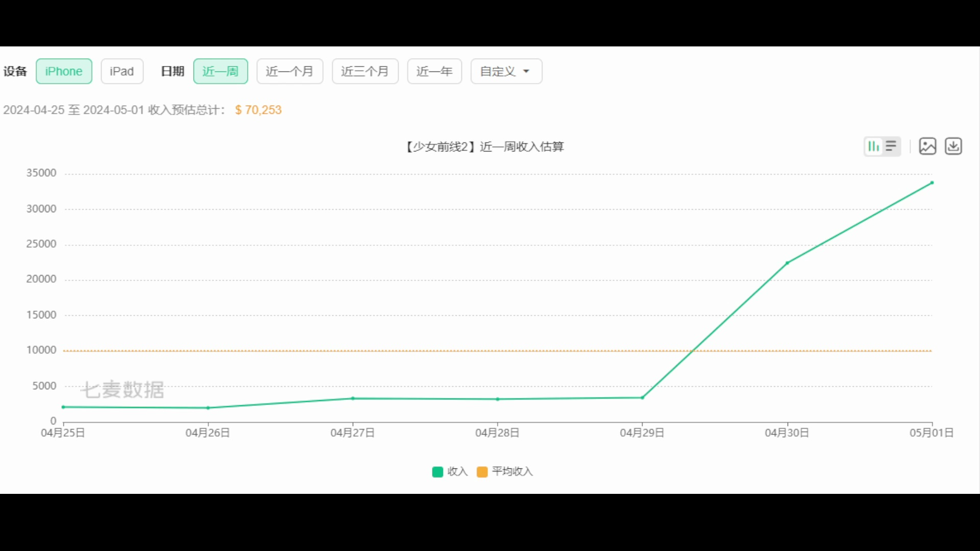Switch to the bar chart view icon
This screenshot has height=551, width=980.
(873, 146)
